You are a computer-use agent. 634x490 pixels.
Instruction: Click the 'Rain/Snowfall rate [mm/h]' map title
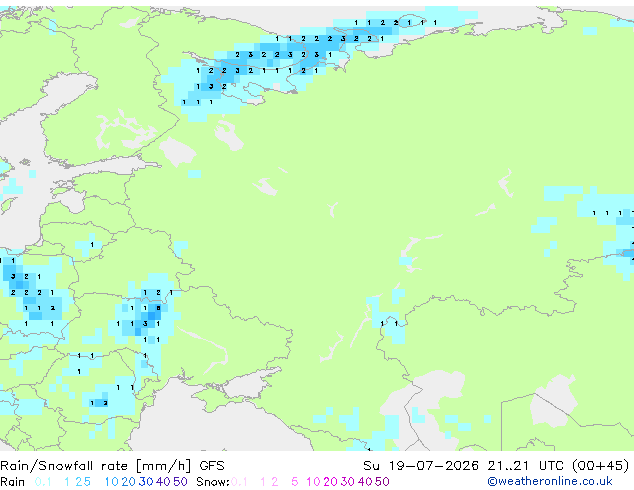pos(95,466)
